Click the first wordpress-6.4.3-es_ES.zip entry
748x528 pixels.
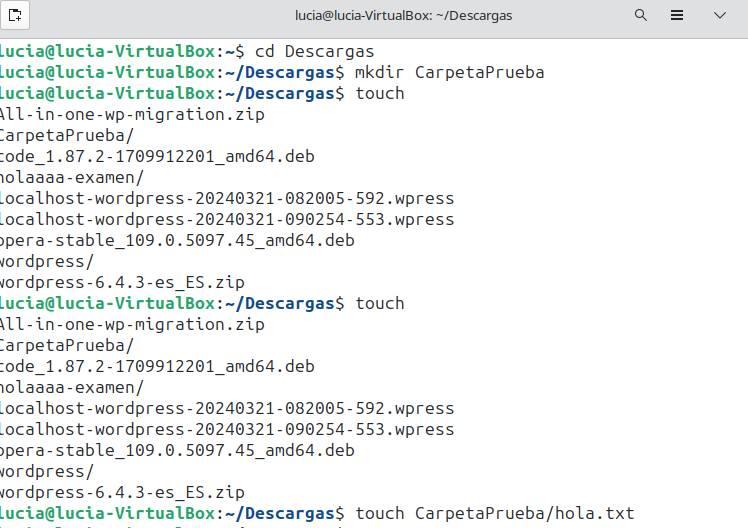click(122, 282)
